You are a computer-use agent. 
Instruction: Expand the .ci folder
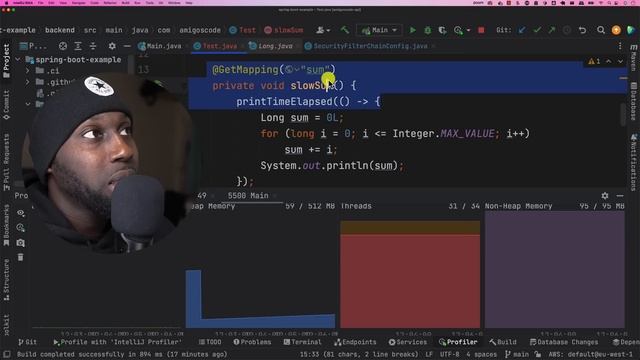27,71
